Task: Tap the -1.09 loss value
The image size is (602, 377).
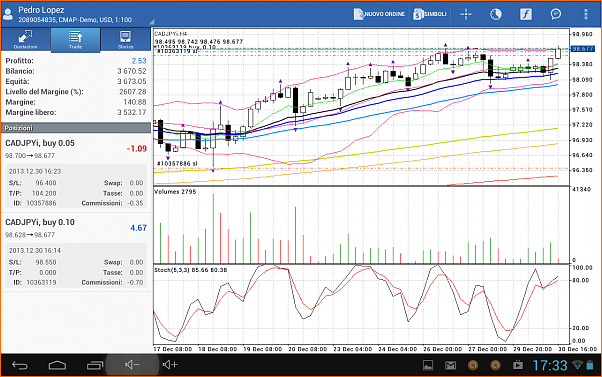Action: point(137,149)
